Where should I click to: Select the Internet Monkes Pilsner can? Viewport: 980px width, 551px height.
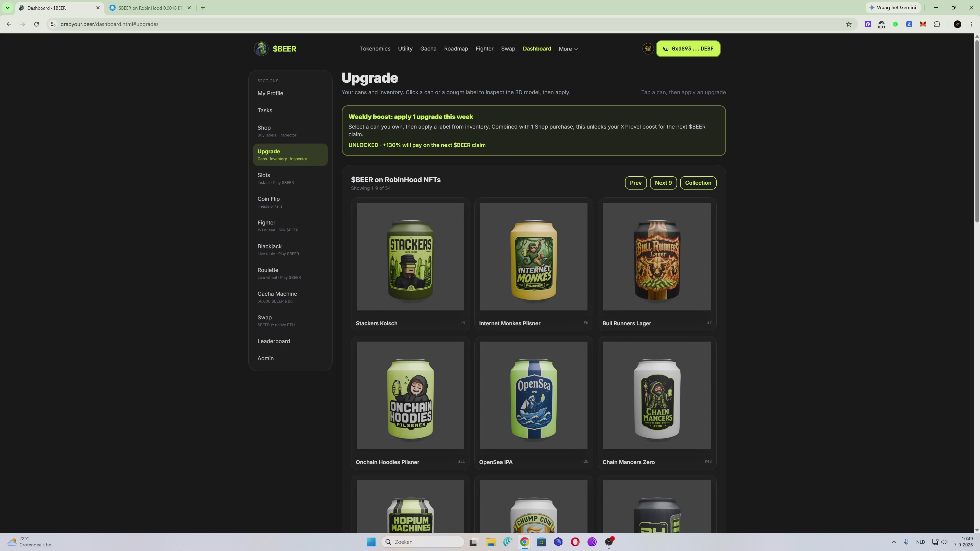pos(533,265)
